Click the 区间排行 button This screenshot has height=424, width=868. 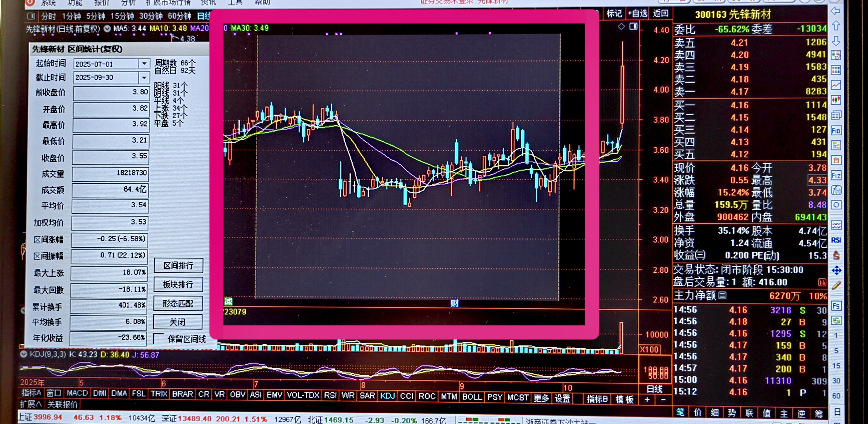click(x=178, y=266)
